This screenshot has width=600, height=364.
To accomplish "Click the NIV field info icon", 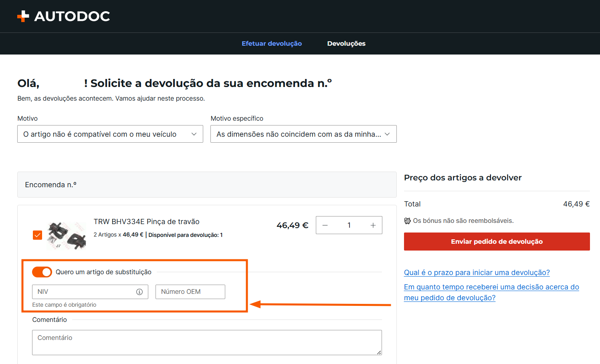I will pyautogui.click(x=139, y=292).
